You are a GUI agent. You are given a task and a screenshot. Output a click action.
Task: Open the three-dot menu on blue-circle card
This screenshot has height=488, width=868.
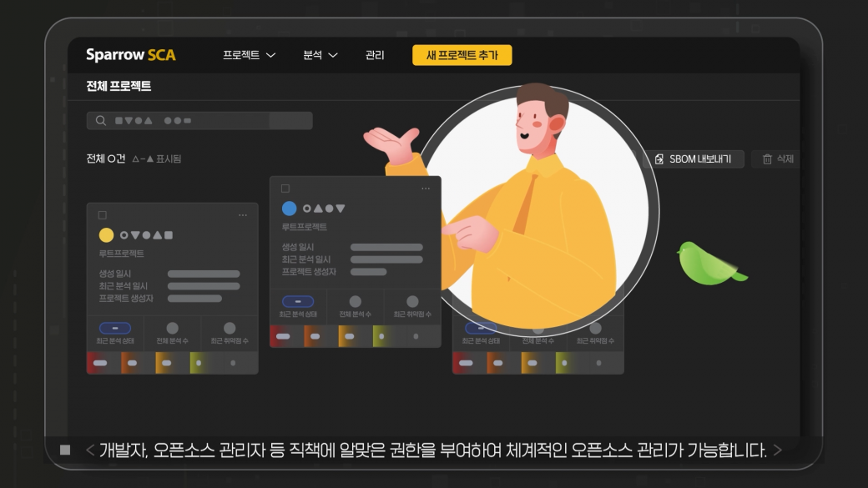click(x=425, y=189)
